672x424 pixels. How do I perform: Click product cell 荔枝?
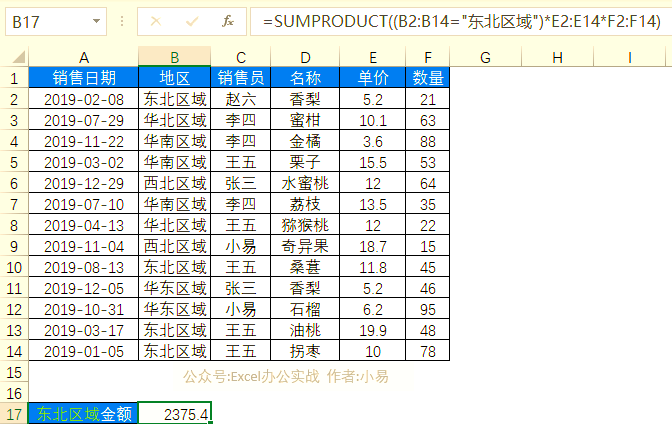point(305,204)
